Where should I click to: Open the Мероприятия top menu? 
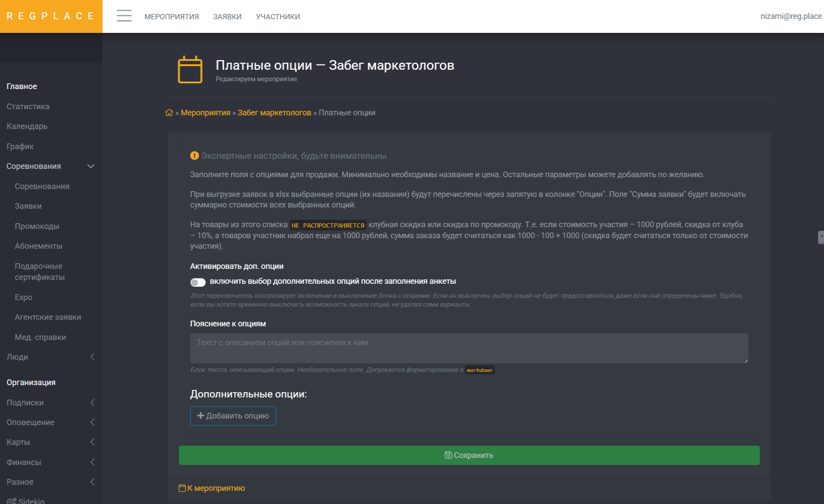pos(172,17)
